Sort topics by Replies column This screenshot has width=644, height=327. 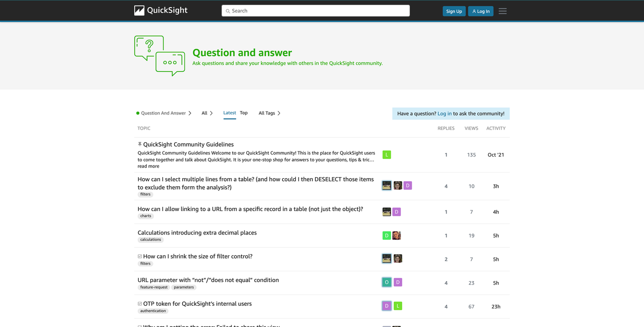point(446,128)
